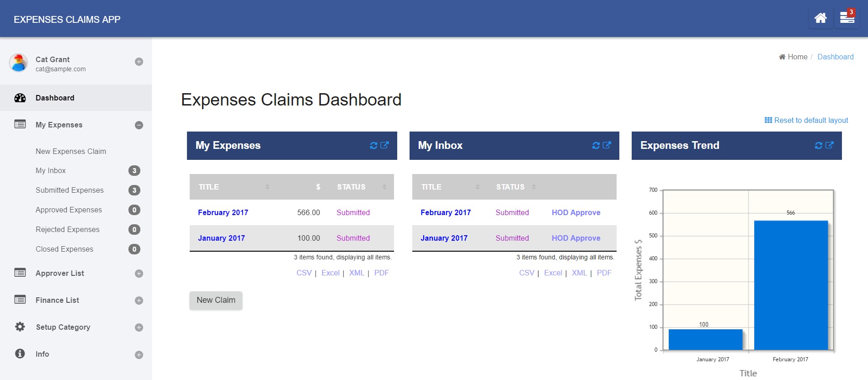Expand the Cat Grant user menu
868x380 pixels.
tap(139, 62)
